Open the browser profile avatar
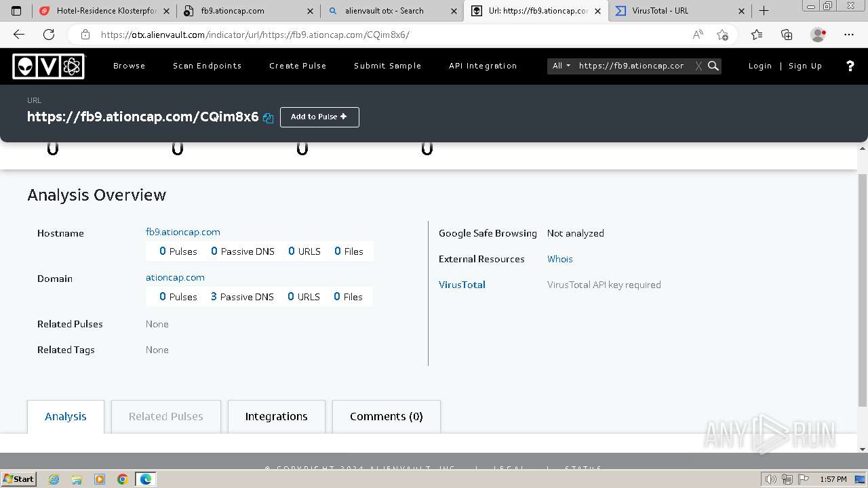Screen dimensions: 868x488 click(x=818, y=35)
